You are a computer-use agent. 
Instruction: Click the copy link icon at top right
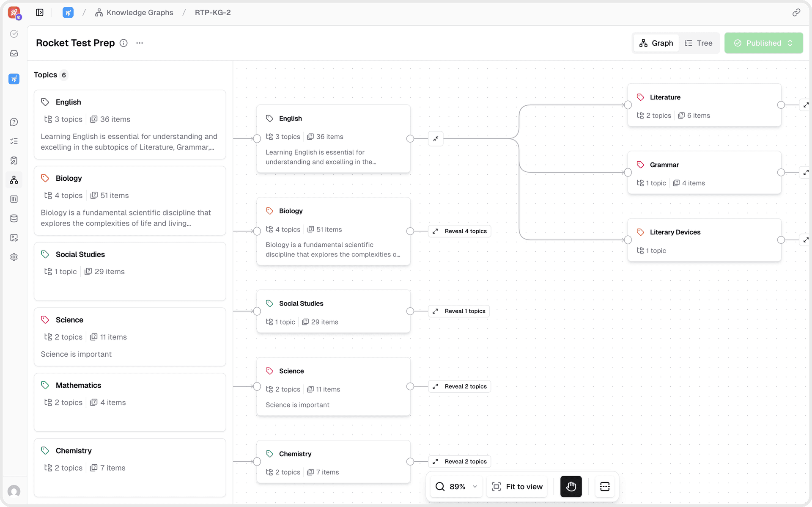coord(796,13)
